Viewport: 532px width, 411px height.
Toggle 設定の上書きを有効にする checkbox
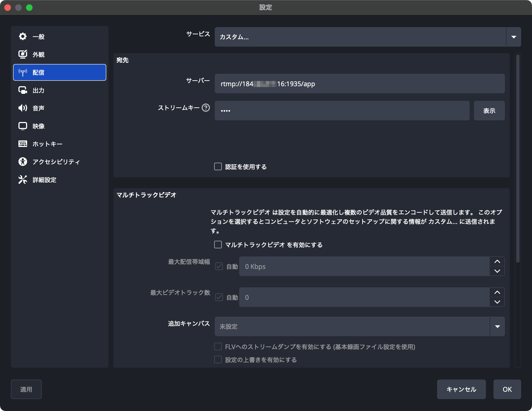pyautogui.click(x=218, y=359)
